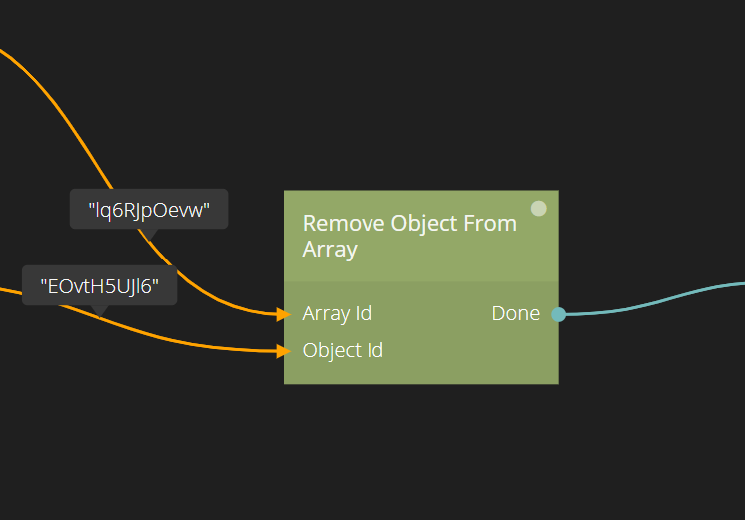Viewport: 745px width, 520px height.
Task: Select the orange wire entering Object Id
Action: 200,344
